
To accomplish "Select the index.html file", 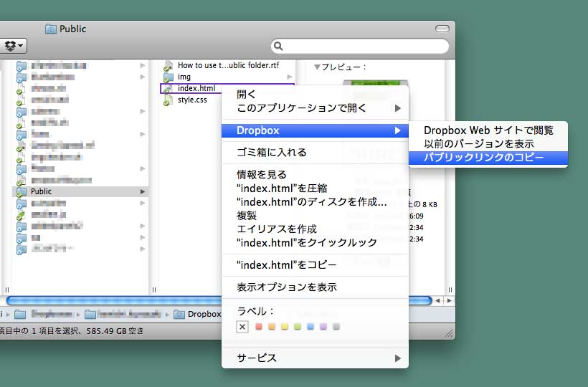I will [x=196, y=88].
